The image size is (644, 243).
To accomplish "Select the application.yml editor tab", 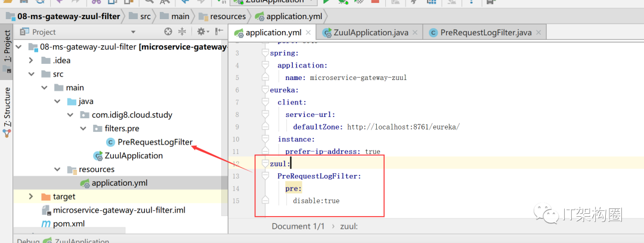I will 273,32.
